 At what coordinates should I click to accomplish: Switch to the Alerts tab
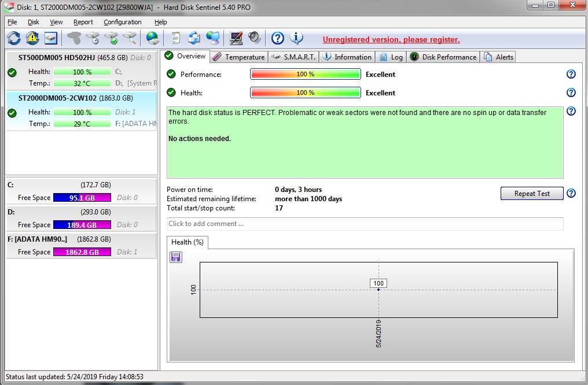[x=498, y=57]
